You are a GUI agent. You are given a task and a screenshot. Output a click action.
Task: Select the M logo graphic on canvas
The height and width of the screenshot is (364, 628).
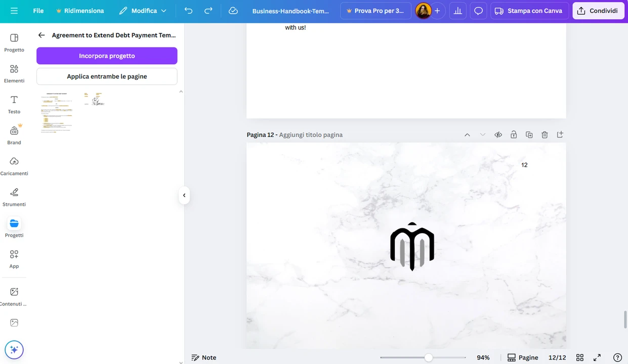(412, 246)
